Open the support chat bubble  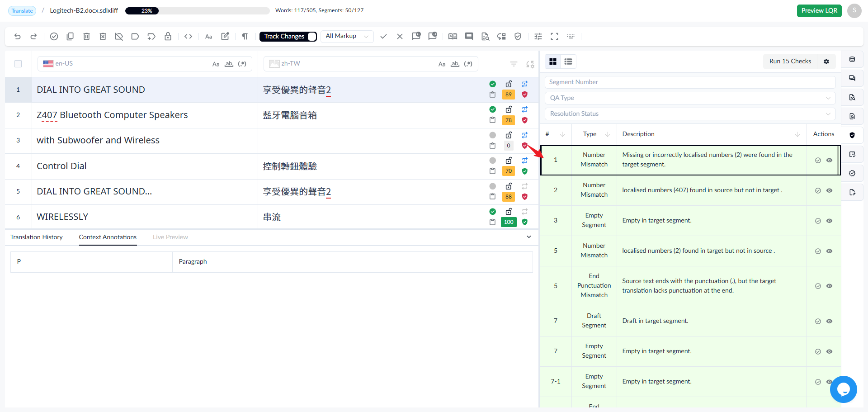tap(844, 389)
